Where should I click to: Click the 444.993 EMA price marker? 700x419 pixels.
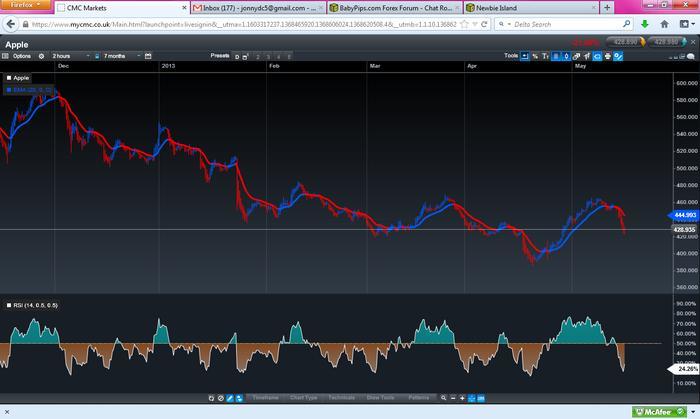coord(683,215)
